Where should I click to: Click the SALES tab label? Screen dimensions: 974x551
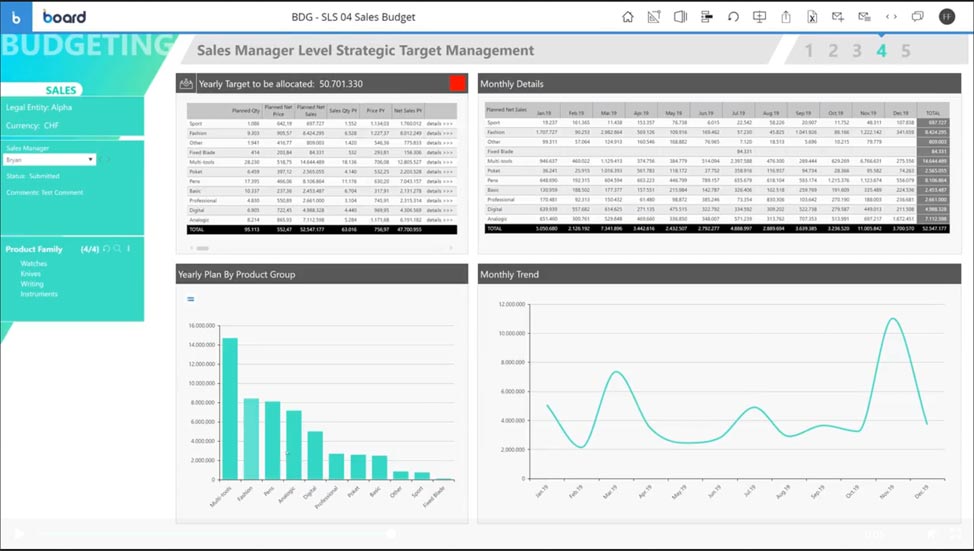coord(61,90)
